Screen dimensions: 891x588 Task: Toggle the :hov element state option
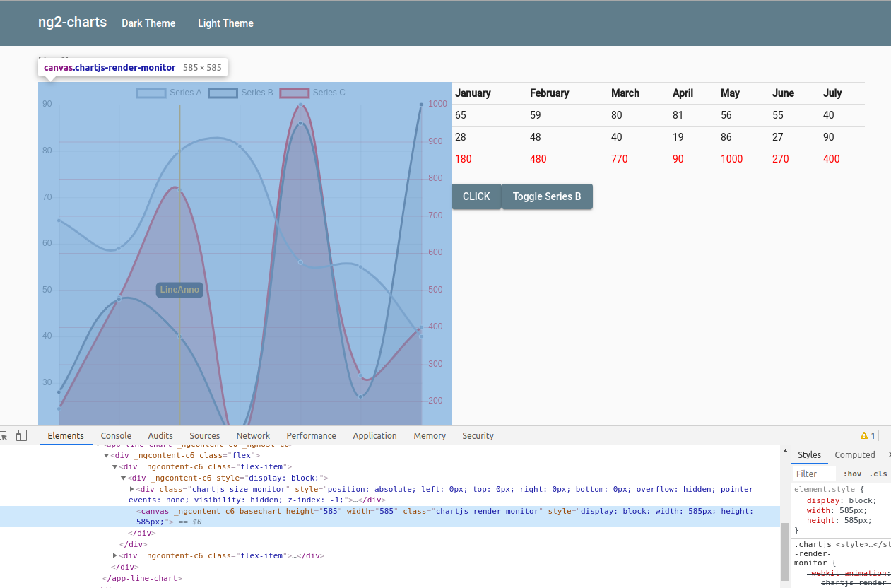pos(853,474)
